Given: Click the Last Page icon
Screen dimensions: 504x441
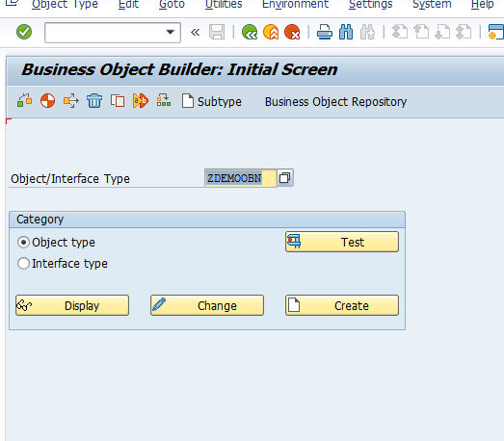Looking at the screenshot, I should pyautogui.click(x=464, y=32).
